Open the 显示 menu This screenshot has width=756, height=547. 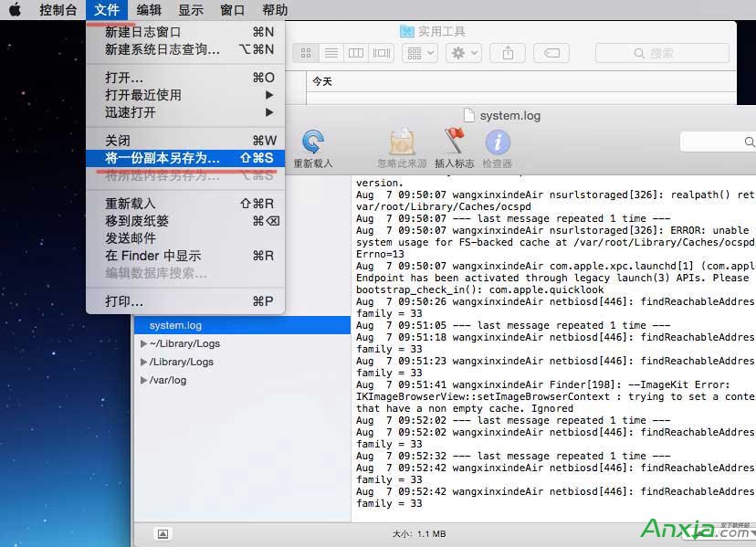pos(191,10)
